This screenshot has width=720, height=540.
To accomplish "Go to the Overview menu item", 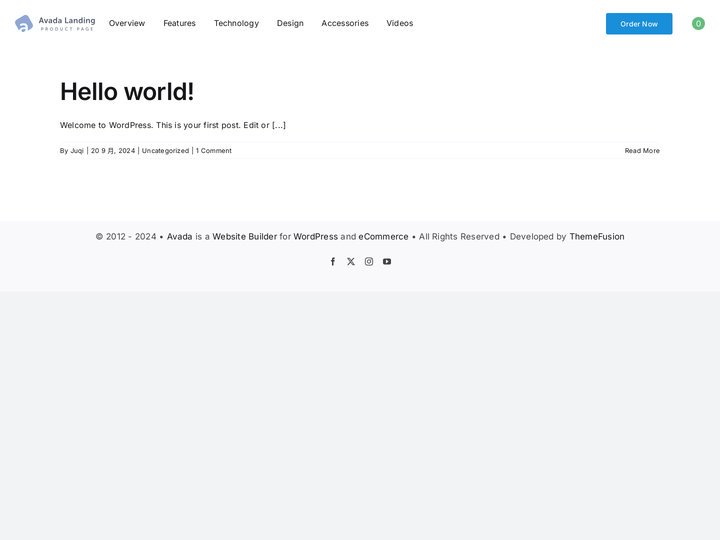I will pyautogui.click(x=127, y=23).
